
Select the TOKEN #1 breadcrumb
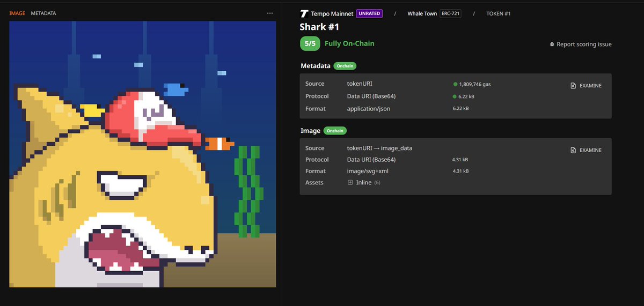pyautogui.click(x=498, y=13)
